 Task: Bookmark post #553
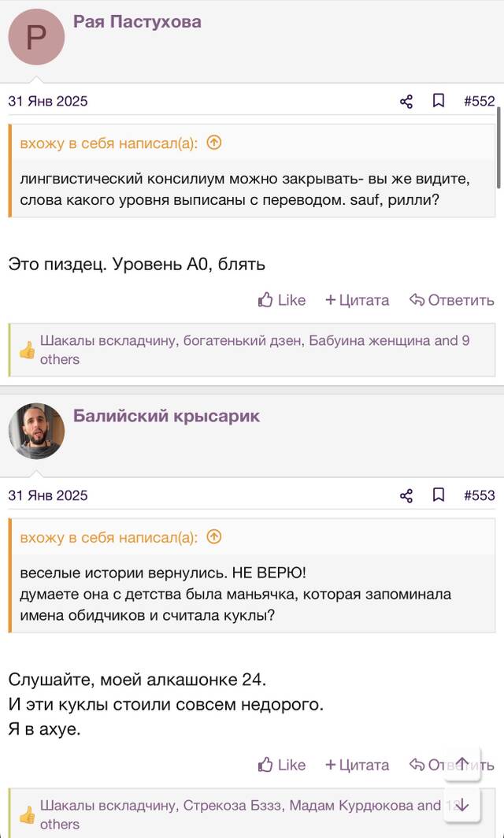tap(439, 495)
